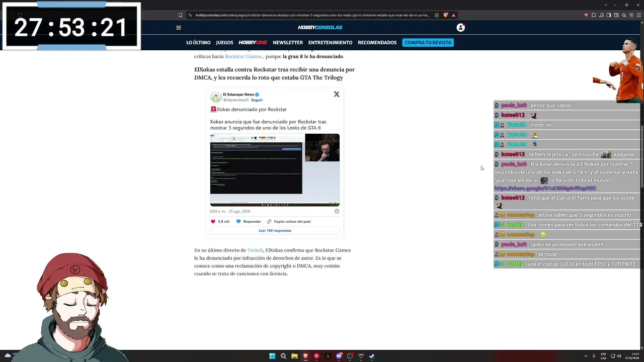644x362 pixels.
Task: Click the HobbyConsolas logo
Action: pyautogui.click(x=320, y=27)
